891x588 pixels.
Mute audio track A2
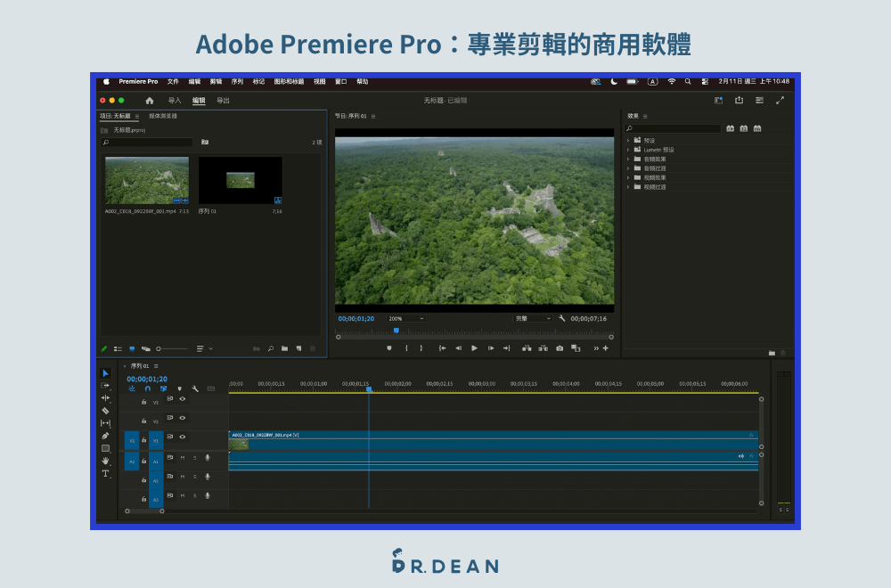pos(183,477)
